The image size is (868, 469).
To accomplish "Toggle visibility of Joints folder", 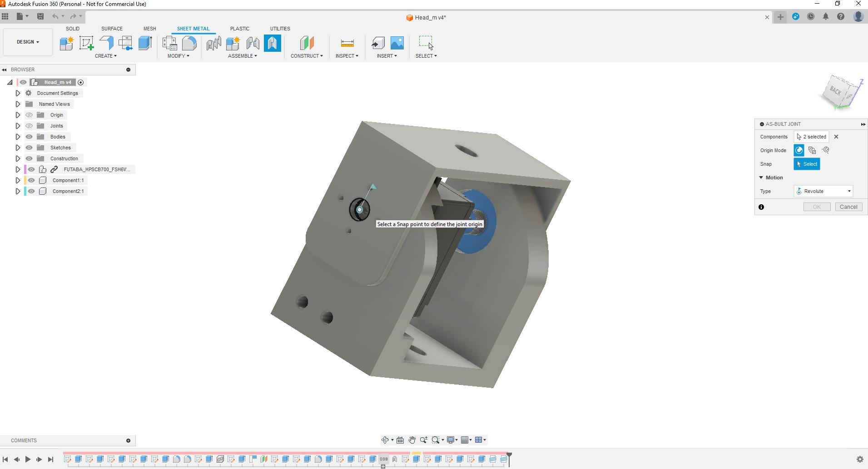I will pyautogui.click(x=29, y=126).
